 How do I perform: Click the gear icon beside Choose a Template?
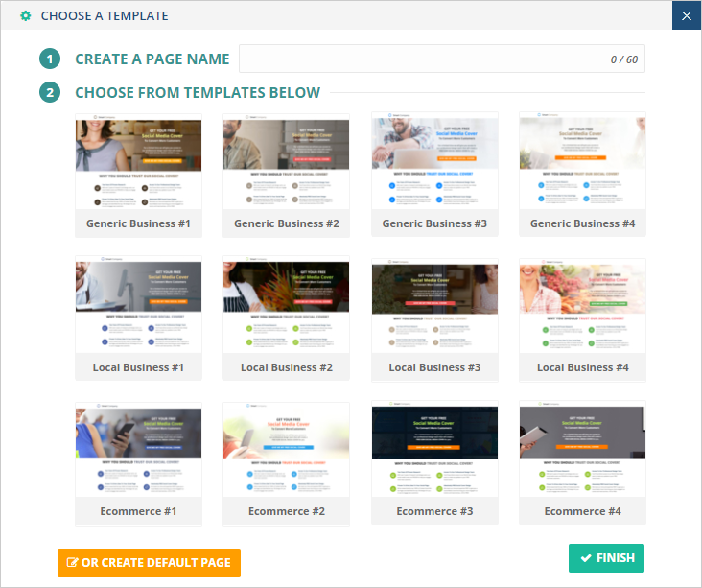[x=26, y=16]
